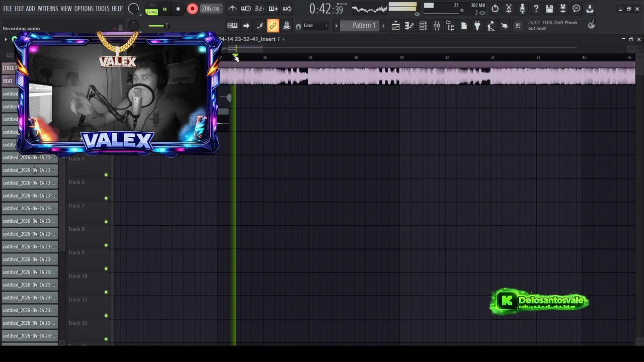The height and width of the screenshot is (362, 644).
Task: Click the eye icon under output meter
Action: 417,14
